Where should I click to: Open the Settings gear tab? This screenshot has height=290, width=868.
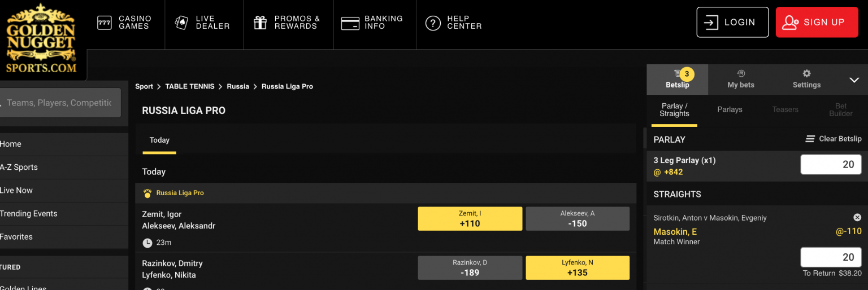(x=806, y=79)
